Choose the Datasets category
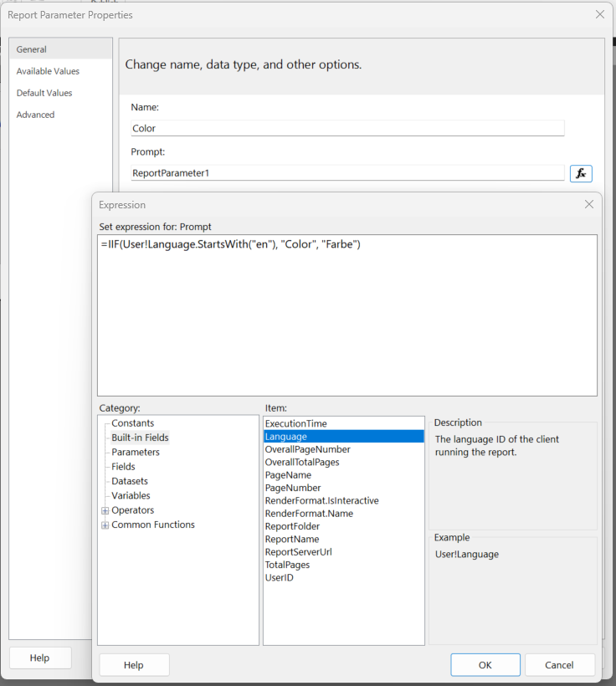Image resolution: width=616 pixels, height=686 pixels. pos(130,481)
